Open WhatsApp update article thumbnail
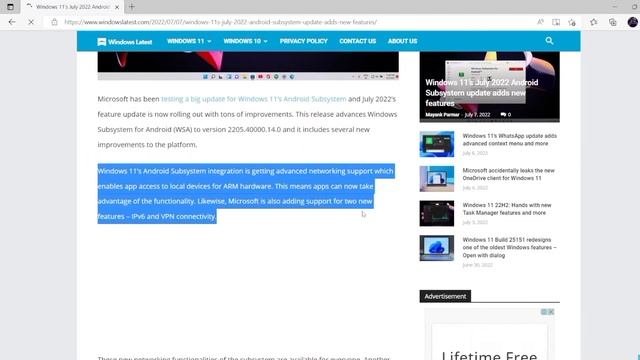This screenshot has width=640, height=360. [436, 144]
